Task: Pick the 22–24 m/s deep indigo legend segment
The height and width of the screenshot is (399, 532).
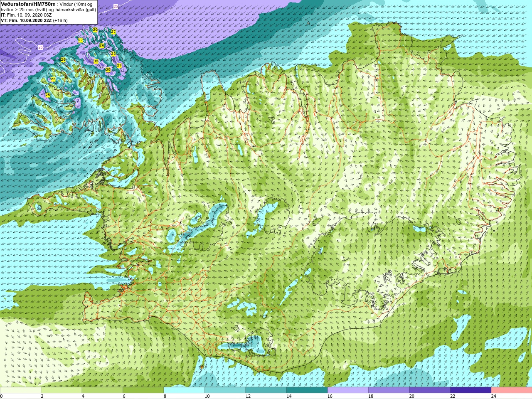Action: click(x=470, y=390)
